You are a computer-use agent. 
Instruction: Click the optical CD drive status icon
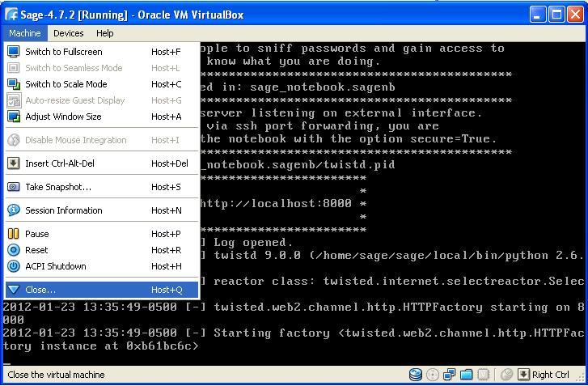coord(433,375)
